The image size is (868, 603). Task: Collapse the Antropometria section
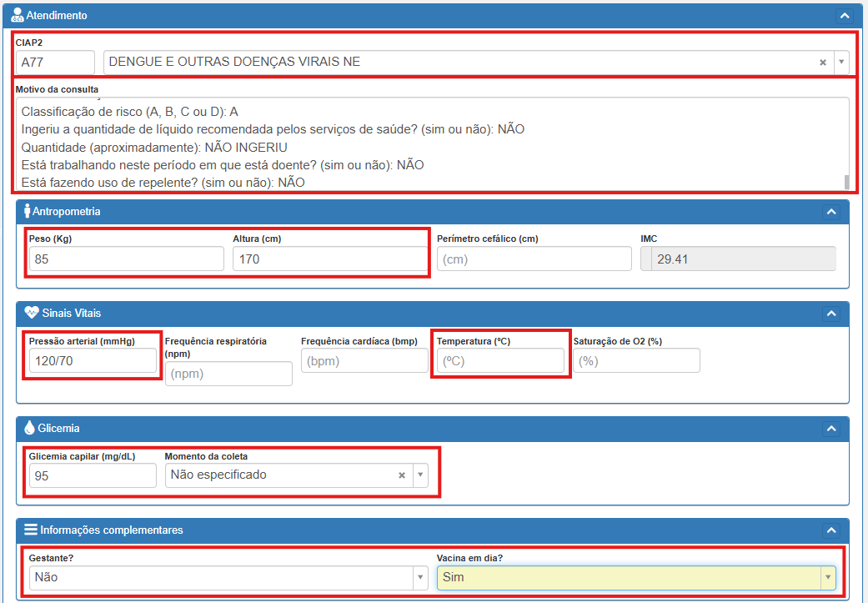point(830,212)
